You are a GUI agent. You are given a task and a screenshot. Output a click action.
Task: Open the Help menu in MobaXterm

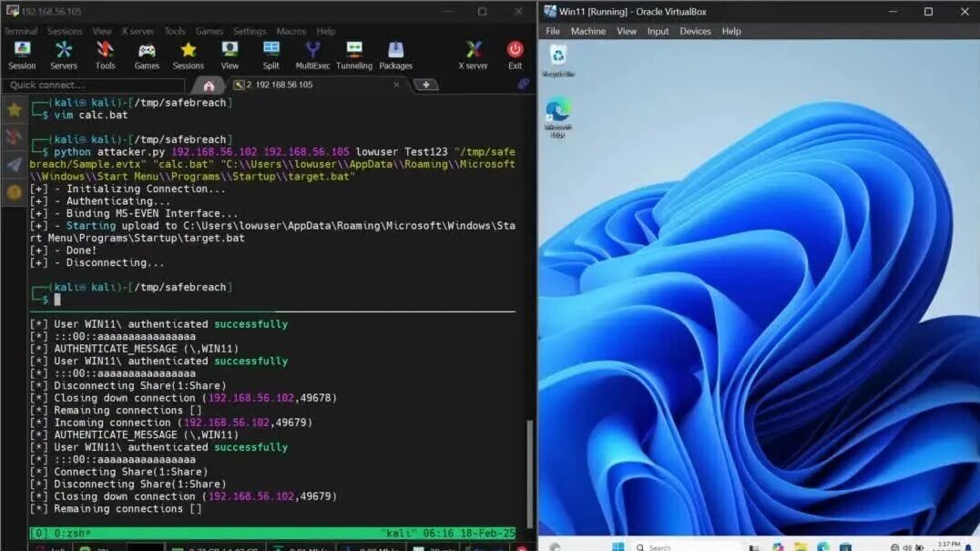pyautogui.click(x=326, y=31)
